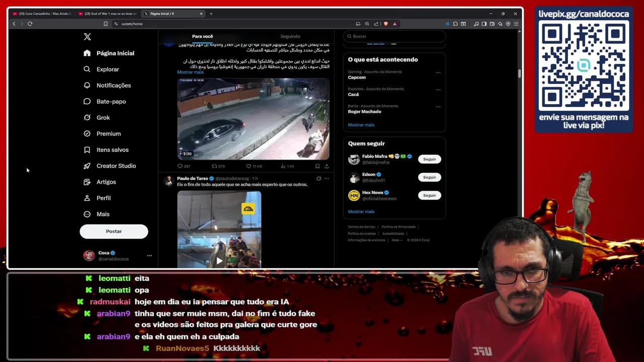Open new browser tab with plus
644x362 pixels.
point(211,14)
